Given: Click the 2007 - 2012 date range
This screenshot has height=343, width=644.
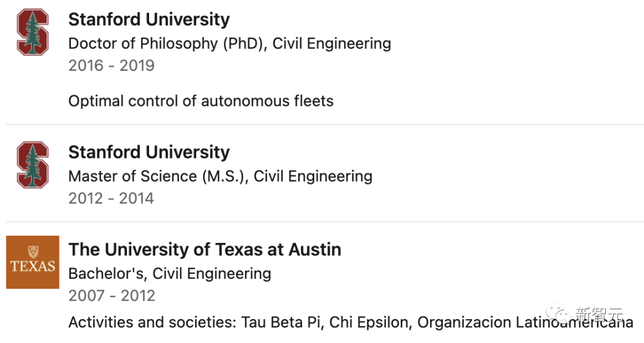Looking at the screenshot, I should tap(112, 295).
